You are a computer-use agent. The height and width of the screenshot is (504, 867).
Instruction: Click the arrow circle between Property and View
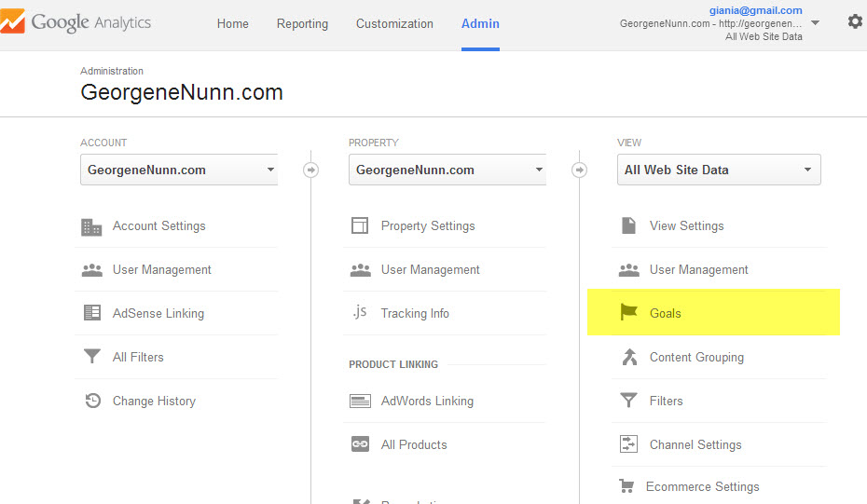579,170
